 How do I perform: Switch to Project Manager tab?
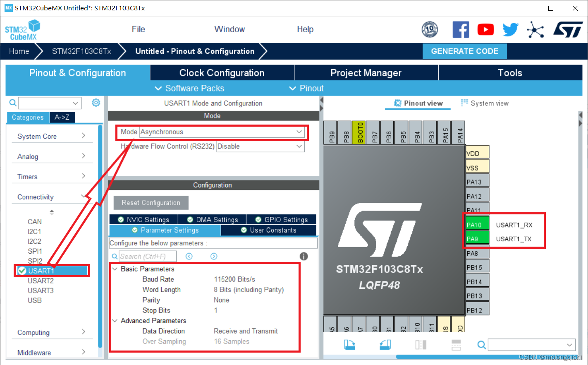click(366, 73)
